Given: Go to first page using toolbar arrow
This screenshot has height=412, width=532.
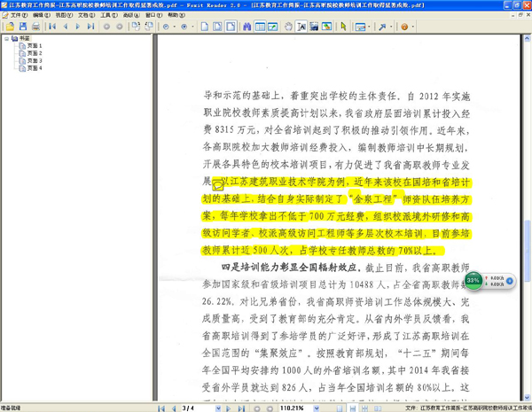Looking at the screenshot, I should pyautogui.click(x=52, y=27).
